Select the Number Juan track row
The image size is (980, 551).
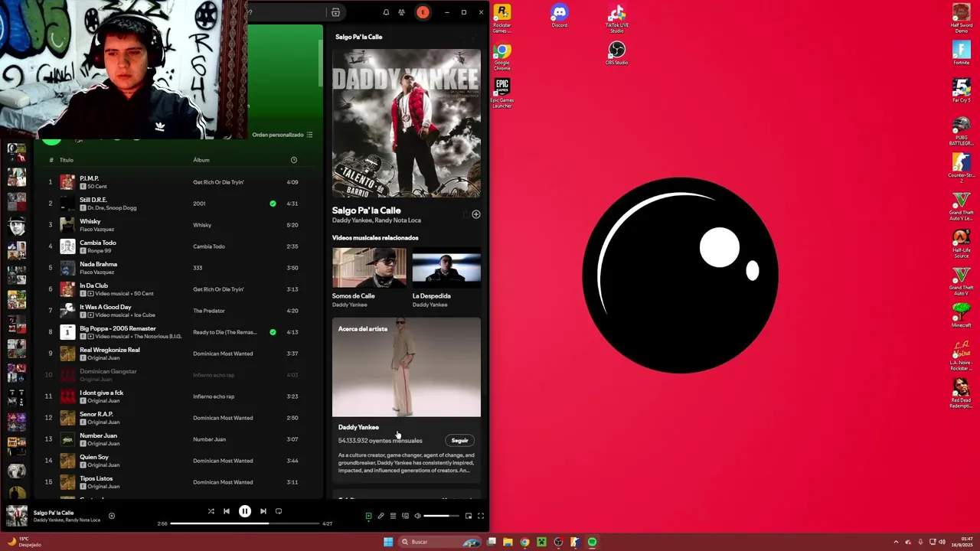(x=176, y=439)
